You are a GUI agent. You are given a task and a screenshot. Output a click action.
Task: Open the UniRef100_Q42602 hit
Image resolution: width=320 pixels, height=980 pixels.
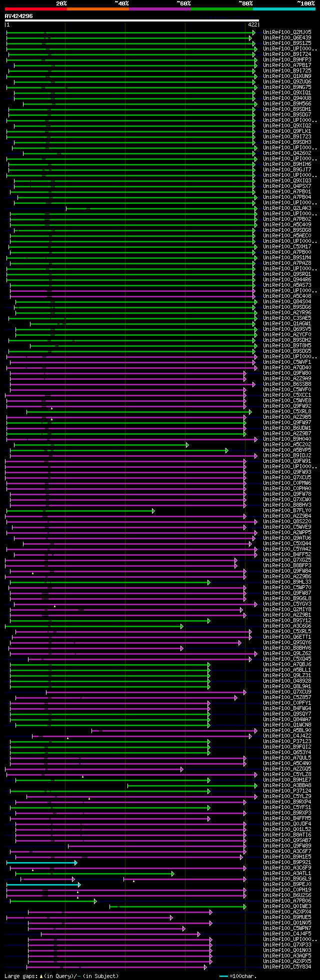[x=287, y=153]
